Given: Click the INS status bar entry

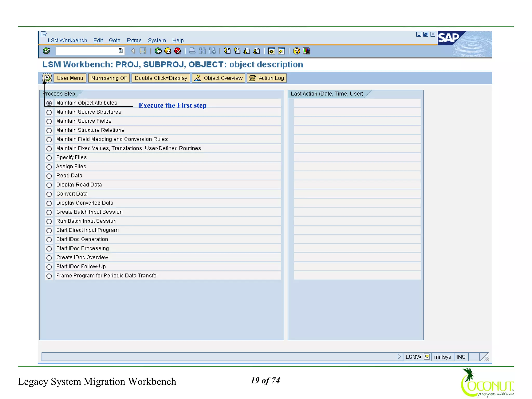Looking at the screenshot, I should 461,357.
